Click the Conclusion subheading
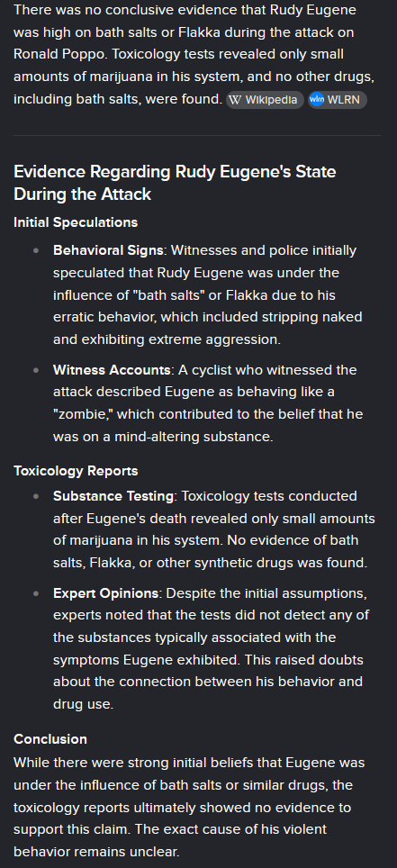The height and width of the screenshot is (868, 397). tap(50, 739)
